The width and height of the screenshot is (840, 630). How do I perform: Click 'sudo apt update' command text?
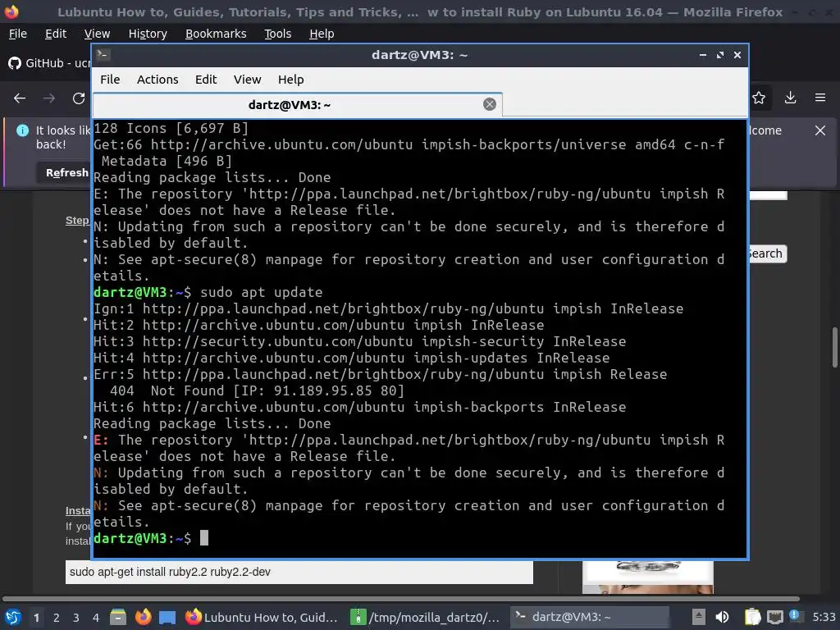click(x=262, y=293)
